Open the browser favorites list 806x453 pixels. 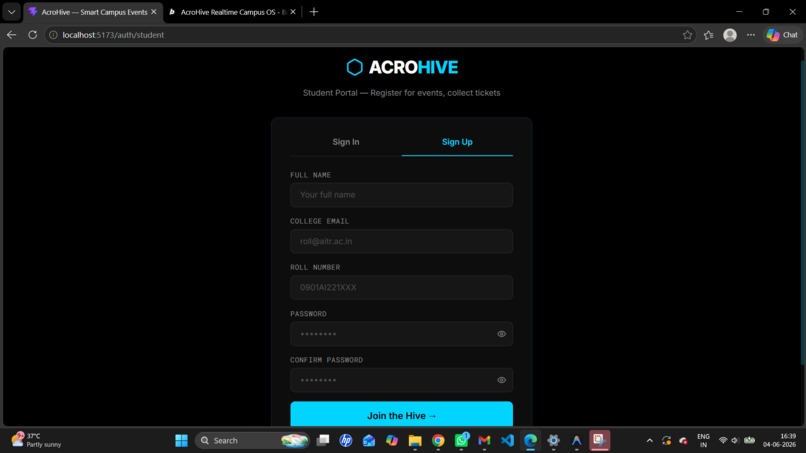708,35
